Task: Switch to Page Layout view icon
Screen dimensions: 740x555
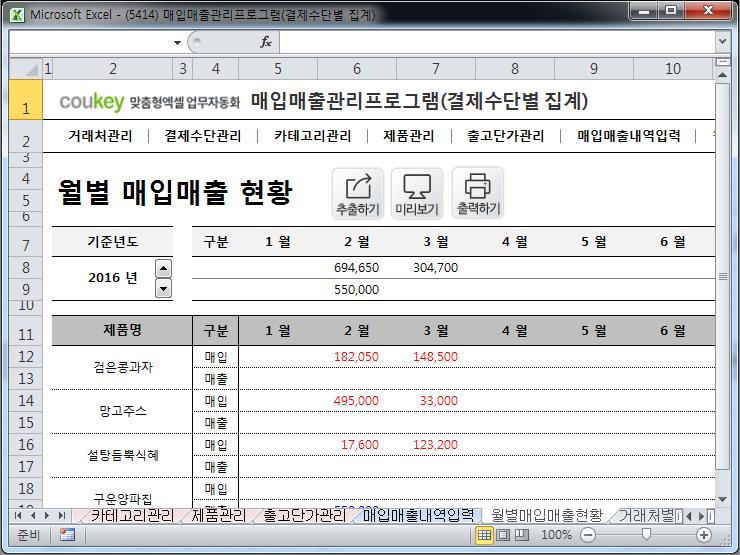Action: [x=503, y=535]
